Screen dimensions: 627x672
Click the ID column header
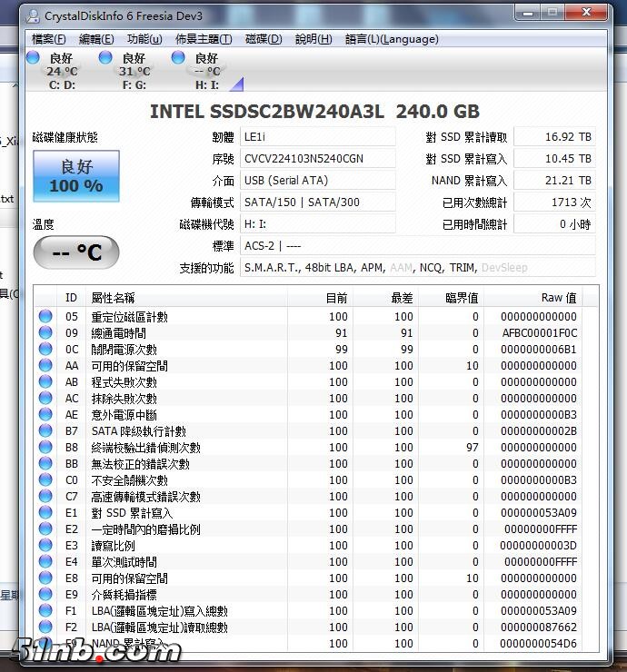(x=71, y=298)
